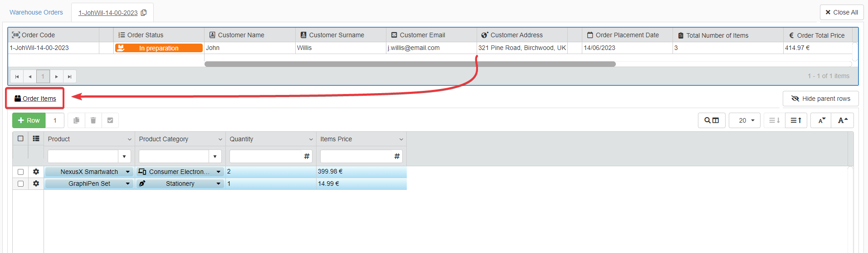Image resolution: width=868 pixels, height=253 pixels.
Task: Click the column list icon in grid header
Action: pyautogui.click(x=36, y=139)
